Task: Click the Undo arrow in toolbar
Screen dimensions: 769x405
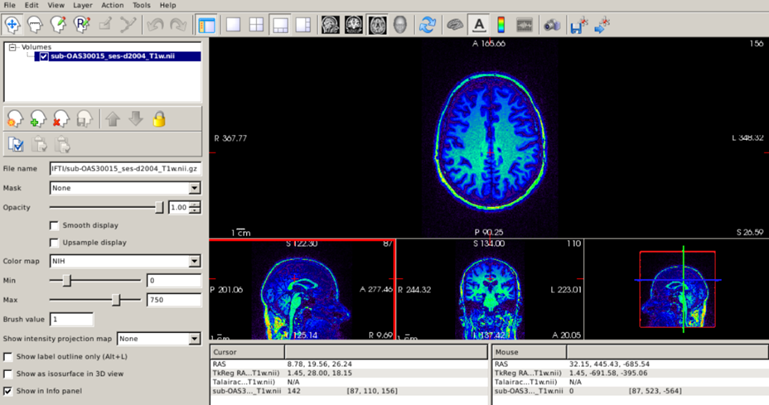Action: point(155,25)
